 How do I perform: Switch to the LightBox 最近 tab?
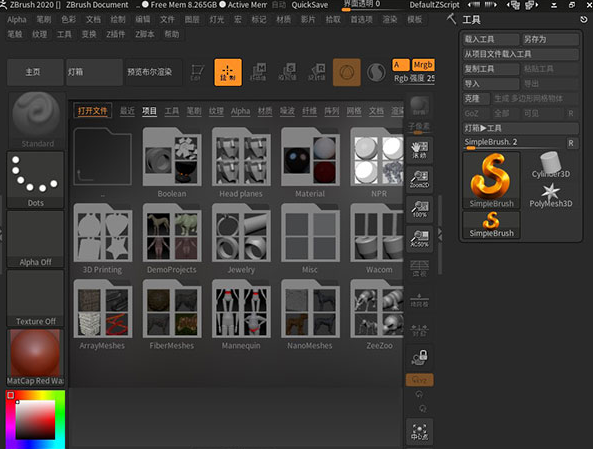pyautogui.click(x=127, y=111)
